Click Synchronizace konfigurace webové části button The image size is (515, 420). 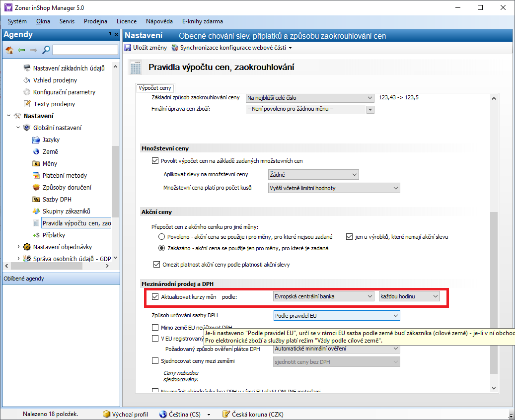(x=231, y=48)
